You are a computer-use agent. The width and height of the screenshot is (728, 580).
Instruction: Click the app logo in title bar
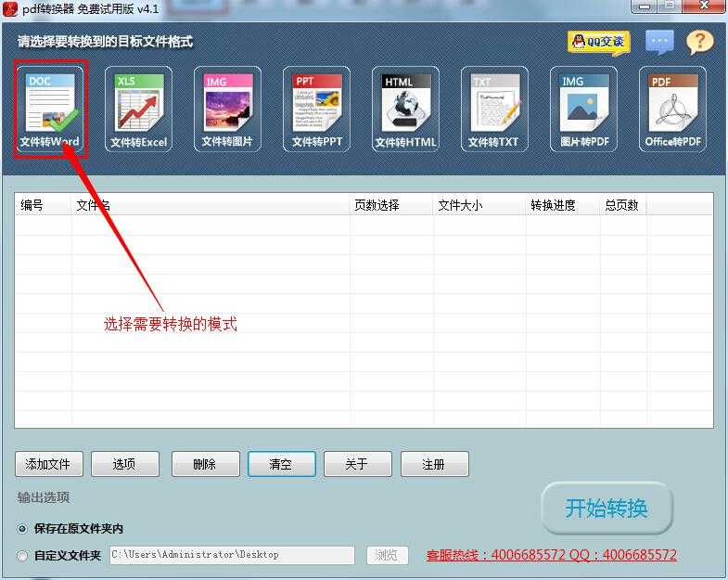point(10,8)
